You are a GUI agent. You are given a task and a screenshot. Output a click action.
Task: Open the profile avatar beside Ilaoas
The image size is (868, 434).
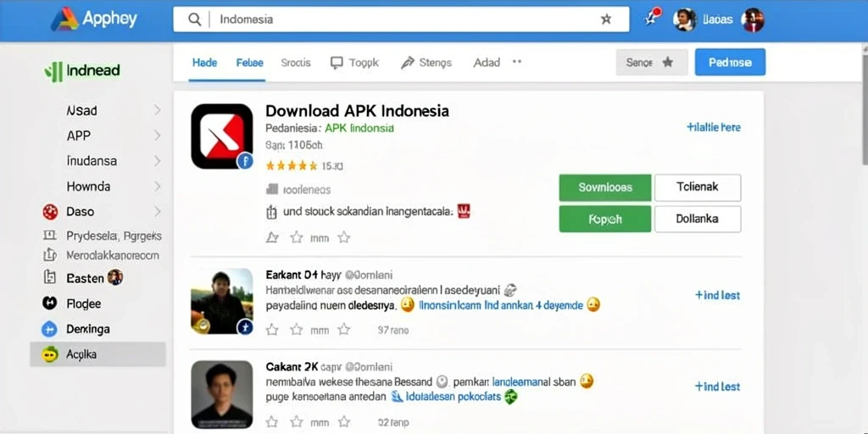pyautogui.click(x=684, y=20)
